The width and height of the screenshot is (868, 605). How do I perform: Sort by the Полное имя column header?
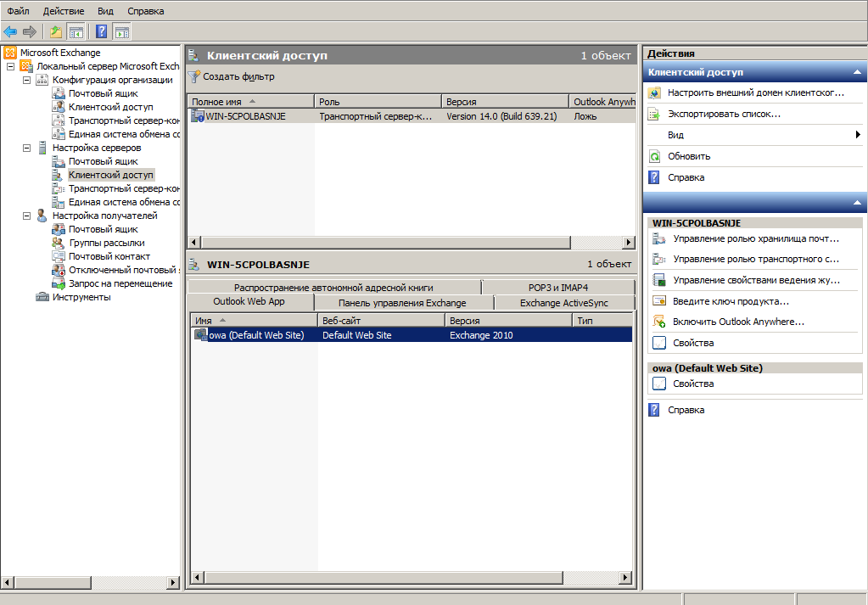click(251, 101)
